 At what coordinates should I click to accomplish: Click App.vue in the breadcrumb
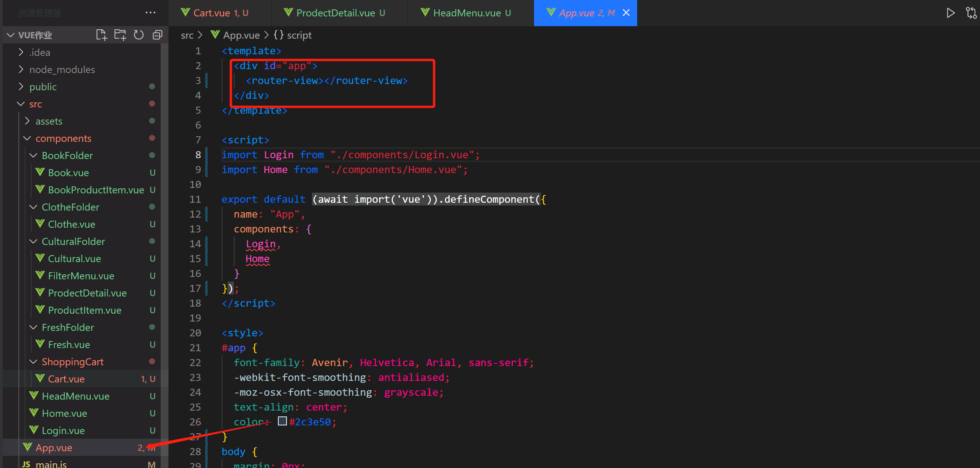241,35
